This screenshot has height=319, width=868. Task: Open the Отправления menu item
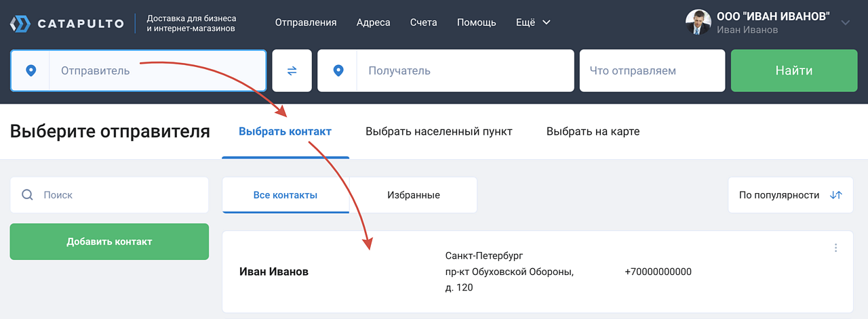[x=306, y=22]
